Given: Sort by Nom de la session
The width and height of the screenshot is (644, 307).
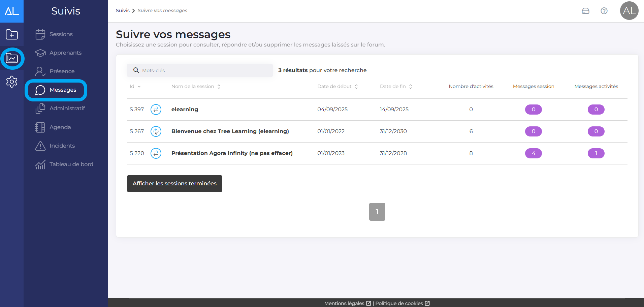Looking at the screenshot, I should click(195, 87).
